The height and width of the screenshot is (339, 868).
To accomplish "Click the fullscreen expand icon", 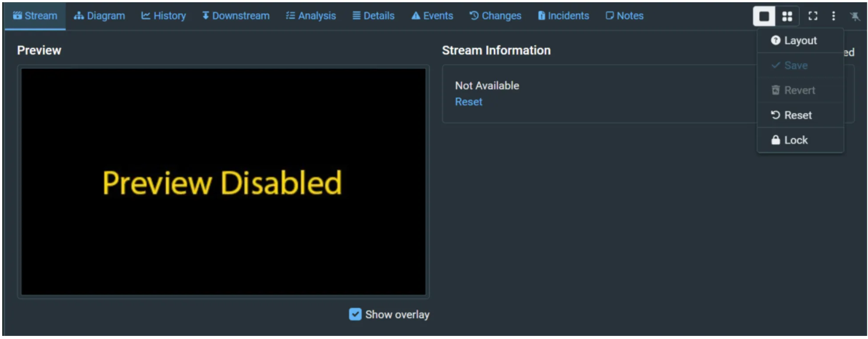I will tap(813, 16).
